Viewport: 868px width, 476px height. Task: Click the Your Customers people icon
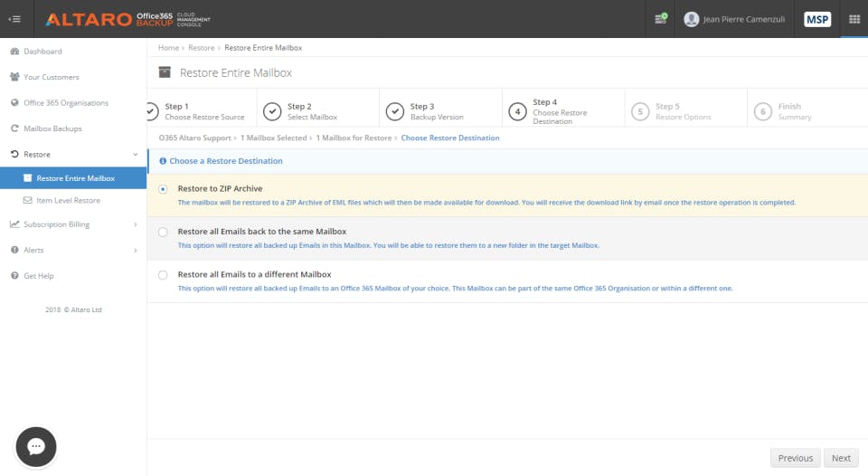tap(15, 77)
